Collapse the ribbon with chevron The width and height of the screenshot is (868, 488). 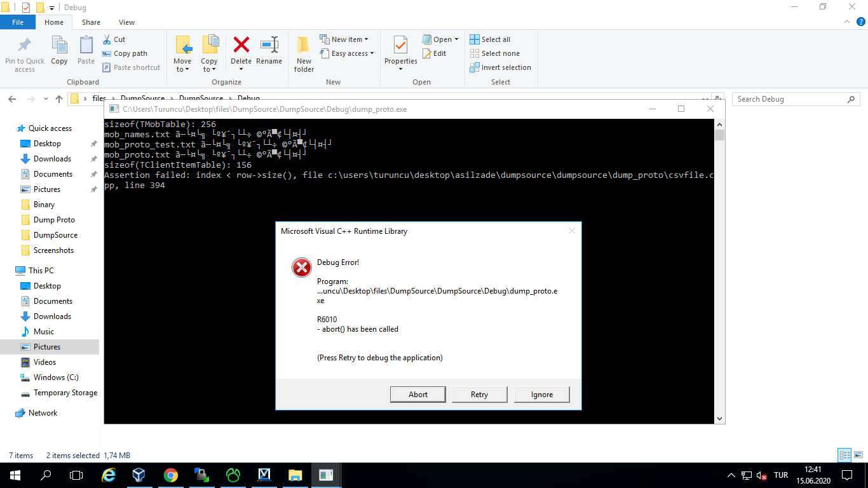[x=846, y=22]
